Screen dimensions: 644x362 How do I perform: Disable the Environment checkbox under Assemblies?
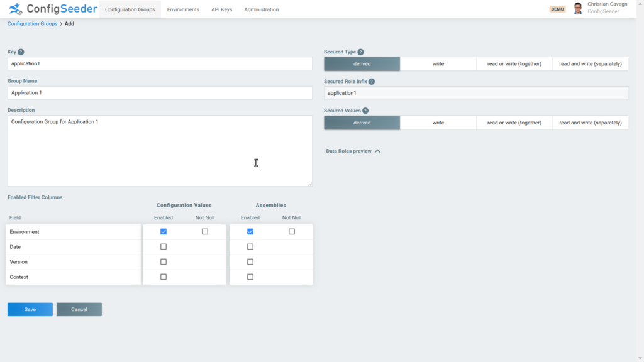pos(250,231)
